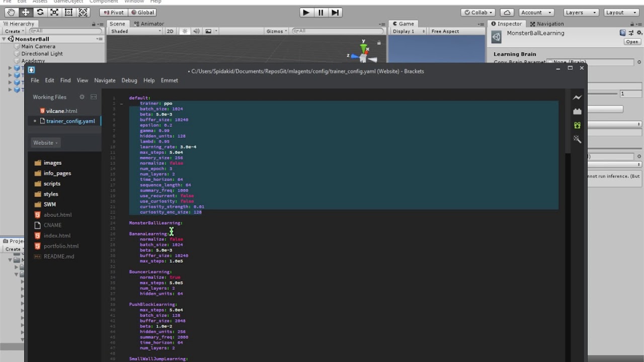Expand the SWM folder

point(49,205)
